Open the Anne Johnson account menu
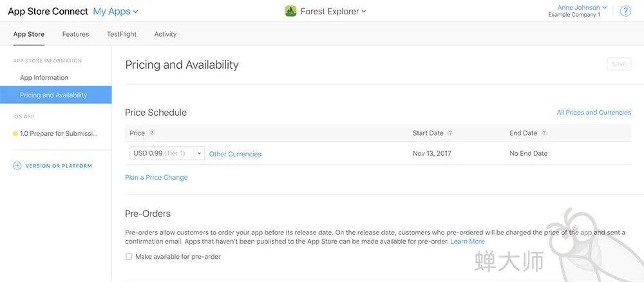Image resolution: width=644 pixels, height=282 pixels. click(x=582, y=7)
